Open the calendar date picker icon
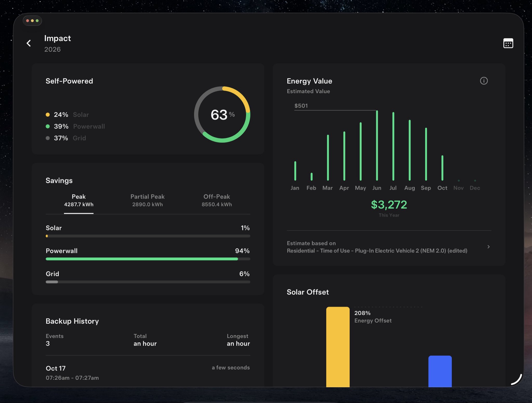Screen dimensions: 532x403 pos(508,43)
